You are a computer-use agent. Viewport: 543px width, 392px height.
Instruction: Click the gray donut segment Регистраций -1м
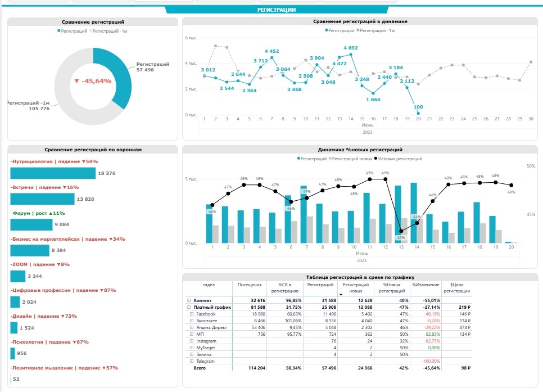(66, 97)
